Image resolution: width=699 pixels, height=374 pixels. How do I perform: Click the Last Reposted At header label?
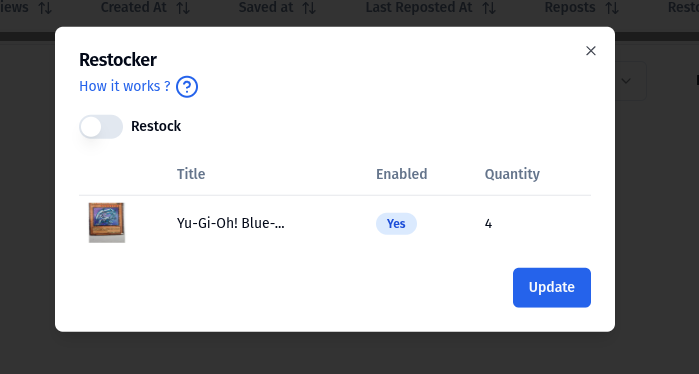pyautogui.click(x=419, y=8)
